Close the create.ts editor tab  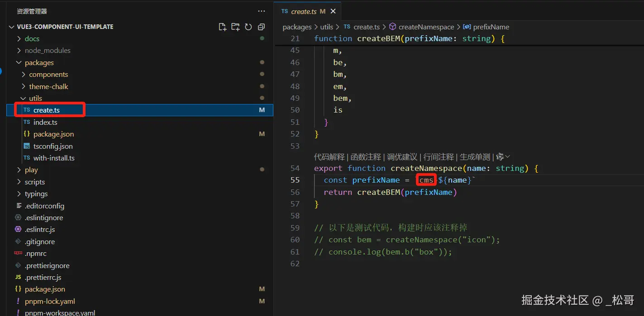tap(334, 11)
